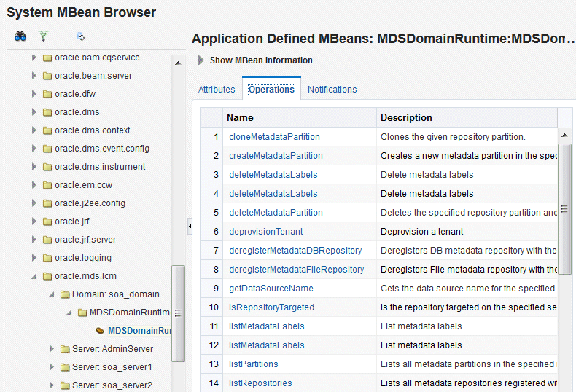
Task: Click the operations table scrollbar thumb
Action: click(564, 209)
